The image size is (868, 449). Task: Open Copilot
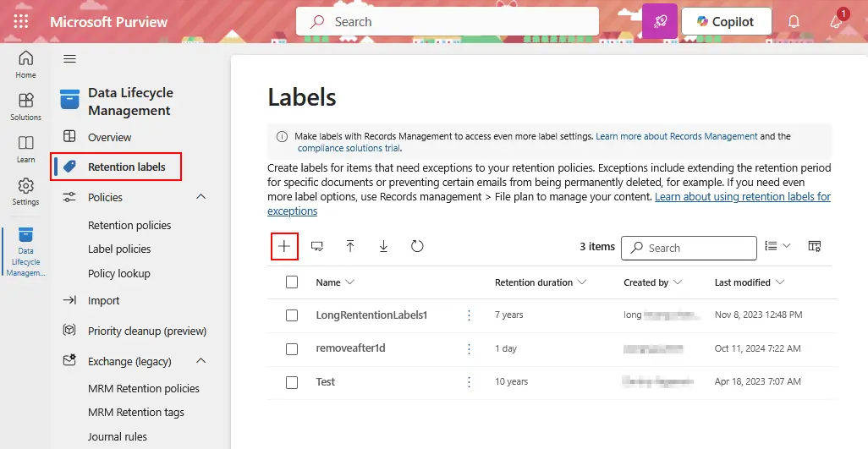click(x=726, y=22)
